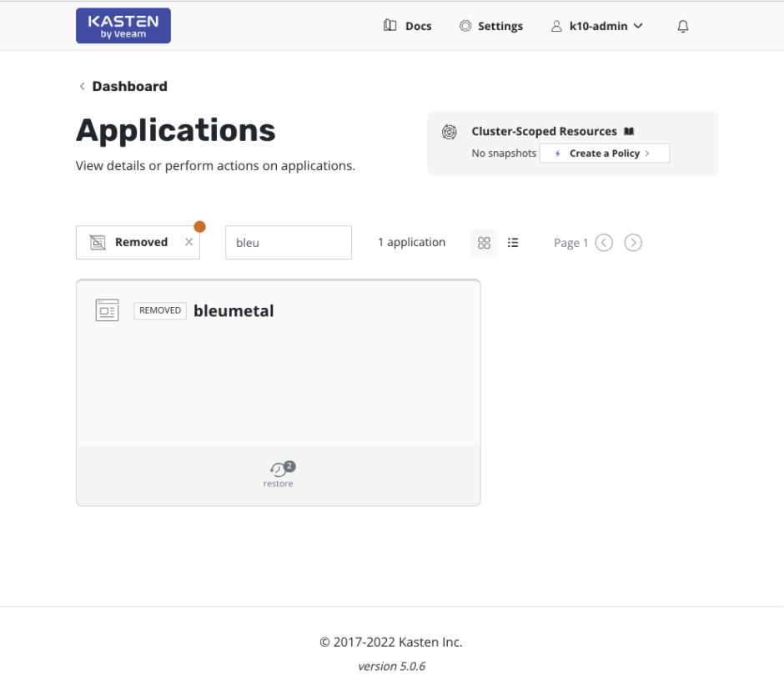Click the previous page arrow
Viewport: 784px width, 675px height.
point(604,242)
